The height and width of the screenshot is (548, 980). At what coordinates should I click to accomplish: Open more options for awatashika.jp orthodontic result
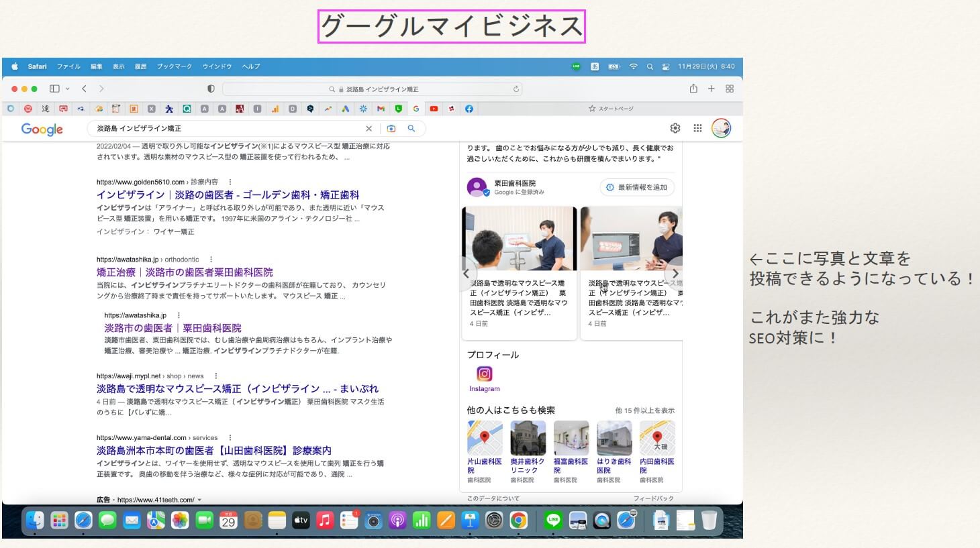pyautogui.click(x=211, y=260)
